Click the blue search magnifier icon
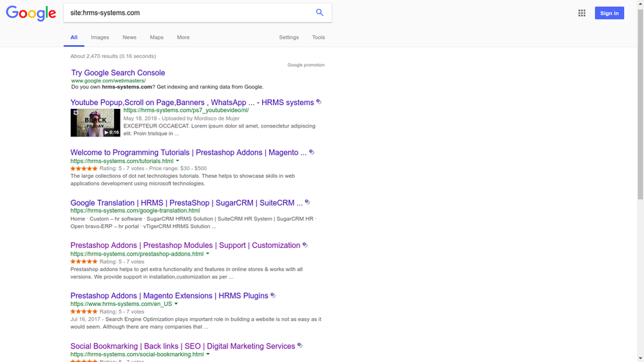The height and width of the screenshot is (362, 644). click(319, 12)
